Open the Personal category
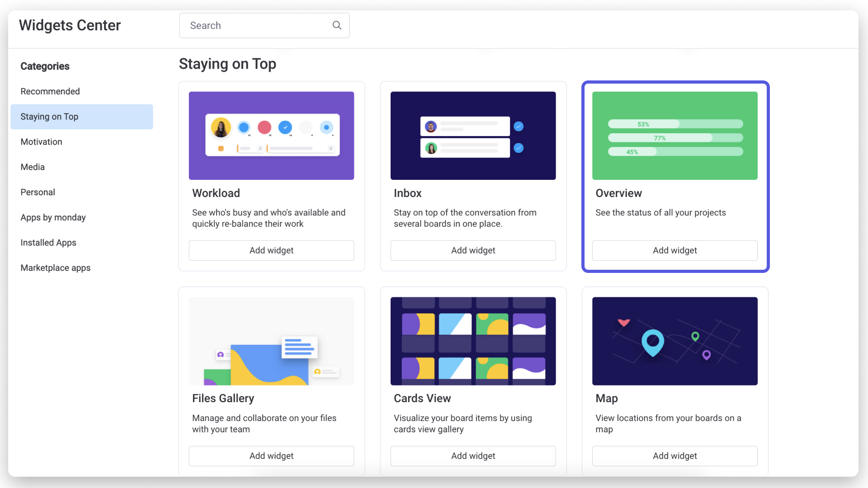This screenshot has height=488, width=868. 38,192
